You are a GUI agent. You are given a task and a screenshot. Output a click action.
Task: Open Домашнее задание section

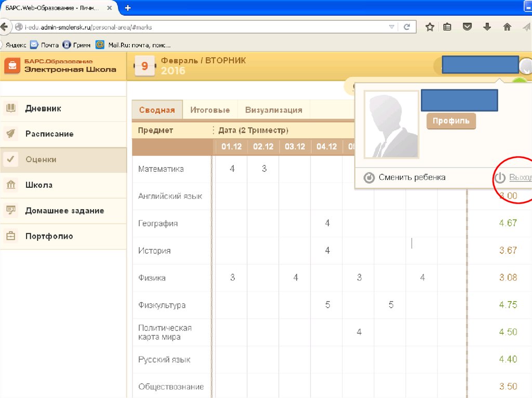point(64,211)
